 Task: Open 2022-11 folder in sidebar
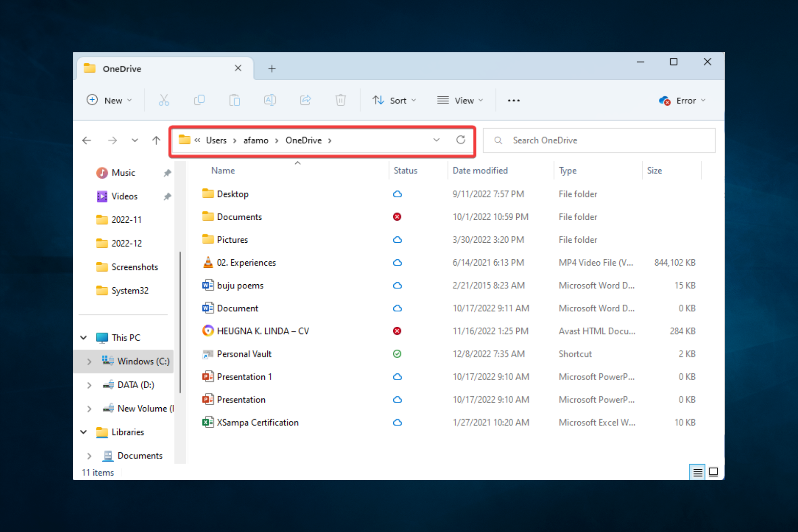[126, 220]
